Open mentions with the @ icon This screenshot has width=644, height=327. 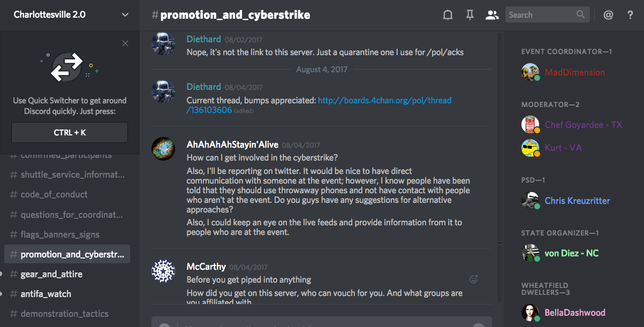point(608,15)
